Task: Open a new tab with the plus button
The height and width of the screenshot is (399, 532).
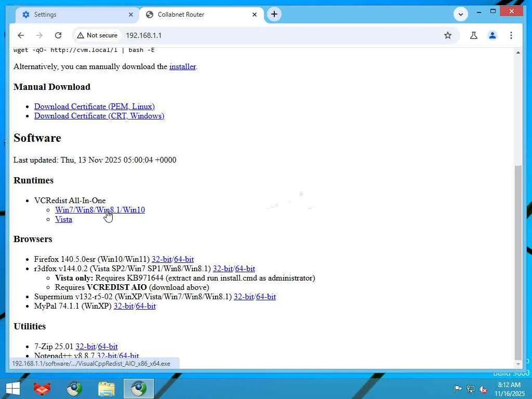Action: (x=274, y=14)
